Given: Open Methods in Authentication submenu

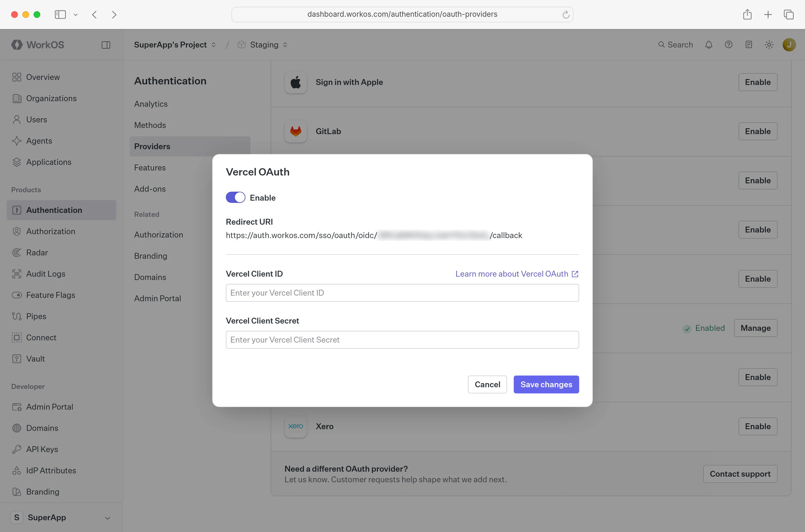Looking at the screenshot, I should coord(150,125).
